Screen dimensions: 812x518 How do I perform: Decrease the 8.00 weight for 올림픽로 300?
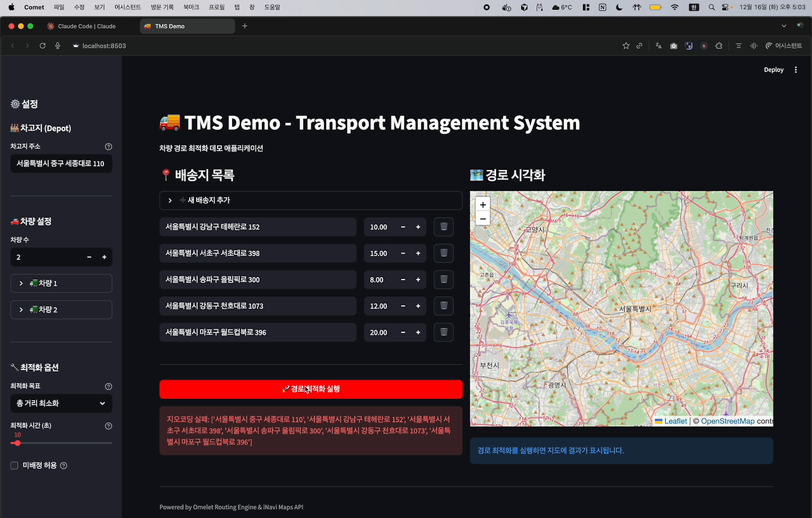[403, 280]
